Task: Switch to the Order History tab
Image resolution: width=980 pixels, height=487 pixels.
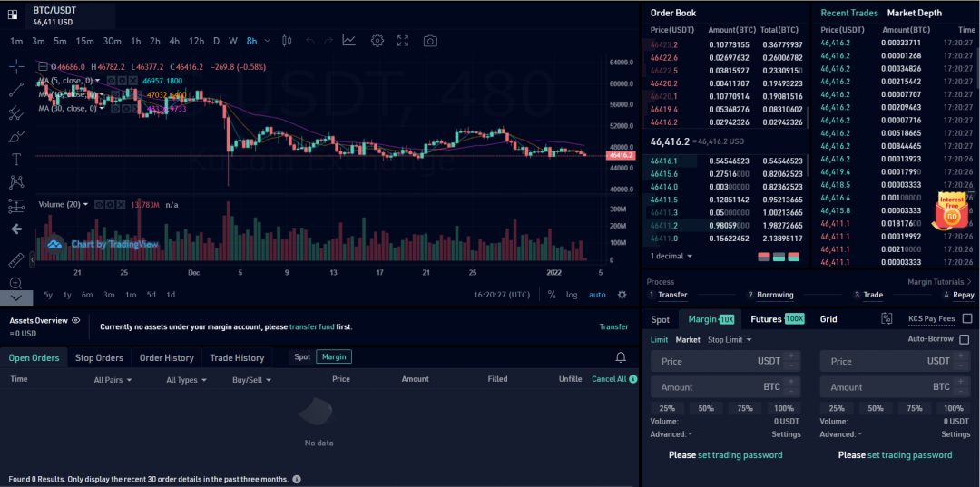Action: pyautogui.click(x=166, y=357)
